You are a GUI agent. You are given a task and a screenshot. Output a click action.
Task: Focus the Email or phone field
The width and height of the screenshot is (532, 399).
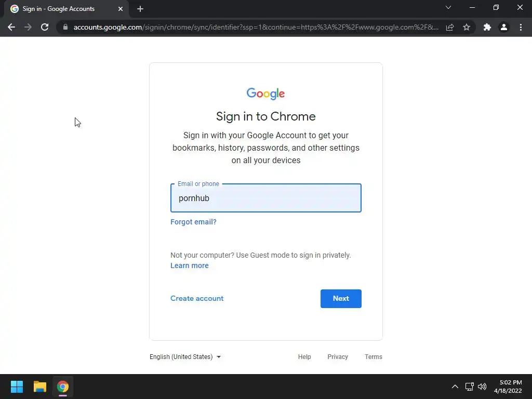(266, 198)
